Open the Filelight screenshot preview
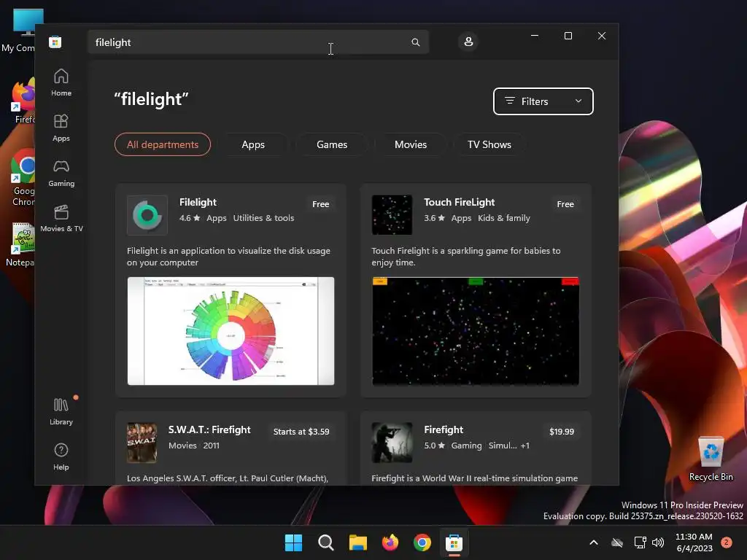This screenshot has height=560, width=747. tap(231, 331)
